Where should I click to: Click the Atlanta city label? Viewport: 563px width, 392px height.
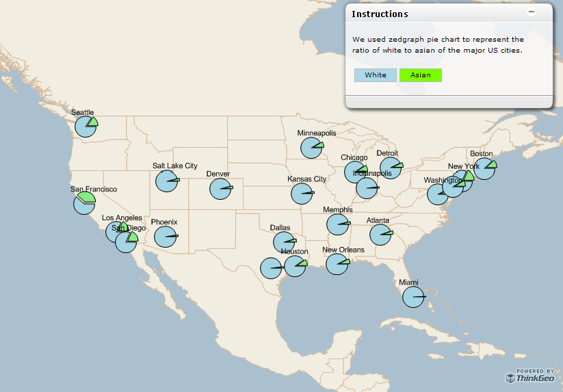click(378, 220)
